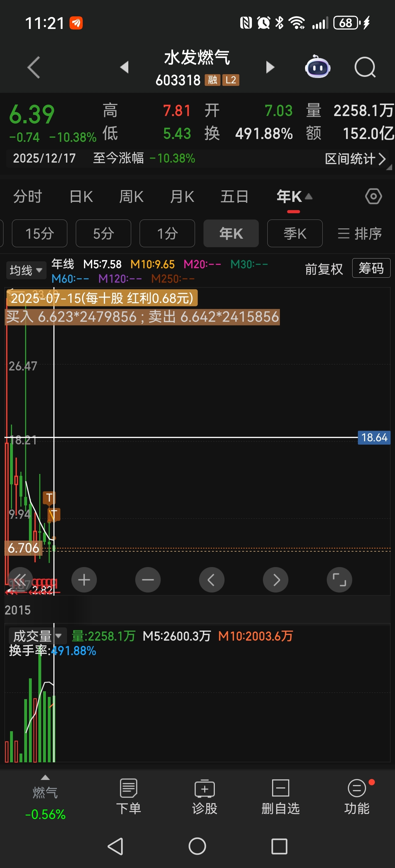
Task: Select the 1分 period button
Action: click(x=167, y=233)
